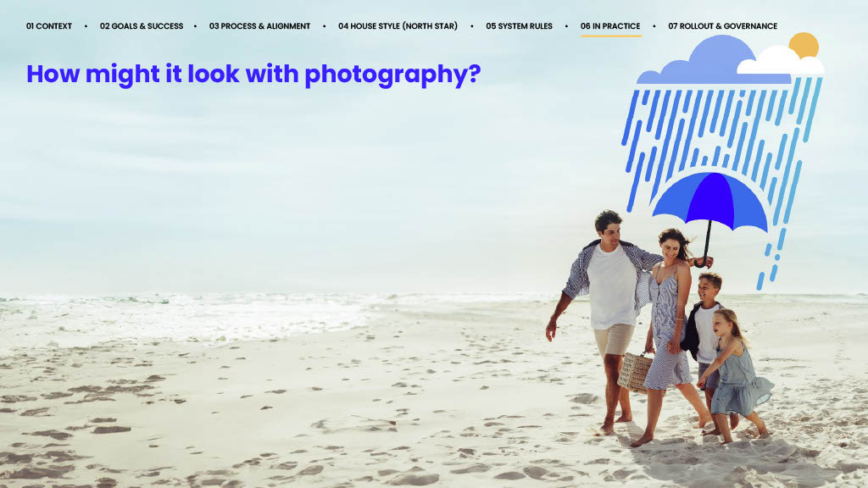Click the white cloud illustration
This screenshot has width=868, height=488.
tap(780, 62)
